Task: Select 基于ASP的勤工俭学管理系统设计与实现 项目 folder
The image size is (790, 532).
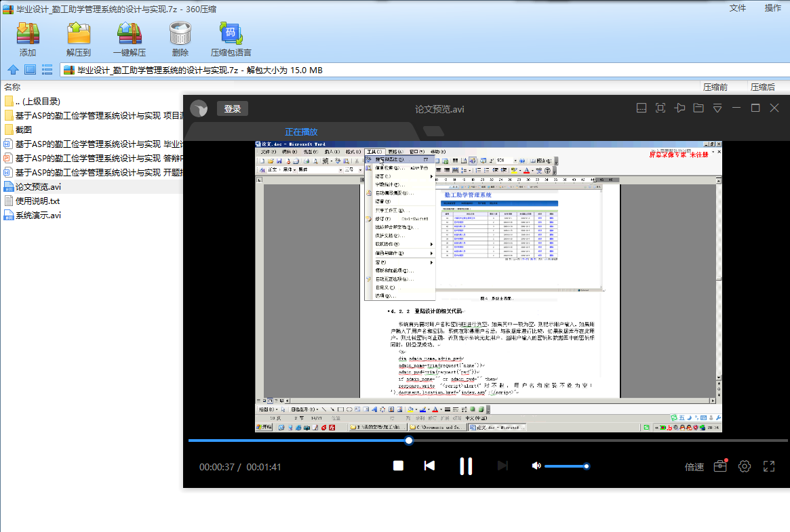Action: [93, 116]
